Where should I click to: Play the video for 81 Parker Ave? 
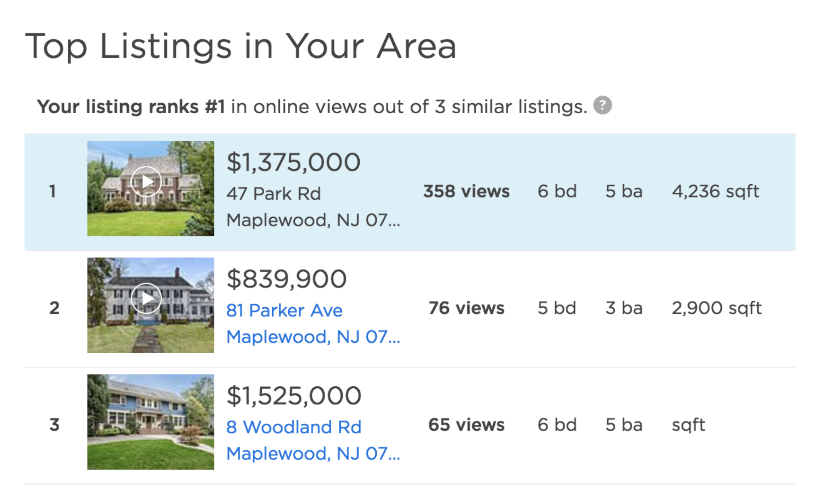(146, 298)
